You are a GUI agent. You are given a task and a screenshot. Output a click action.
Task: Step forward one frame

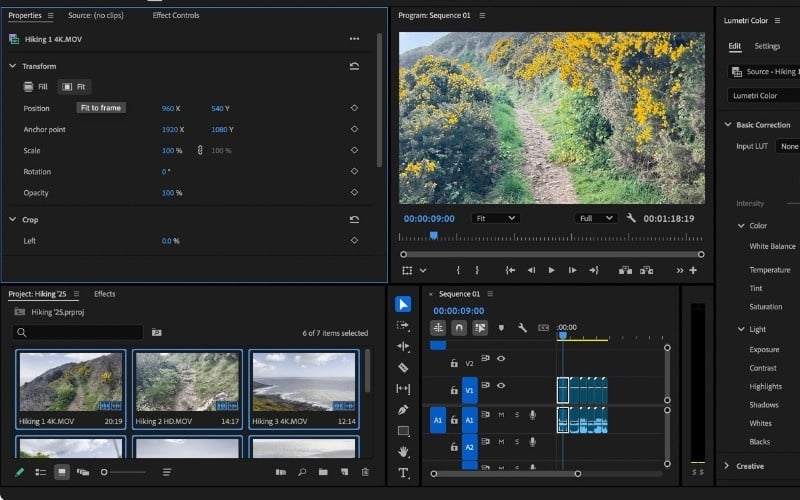pos(572,270)
